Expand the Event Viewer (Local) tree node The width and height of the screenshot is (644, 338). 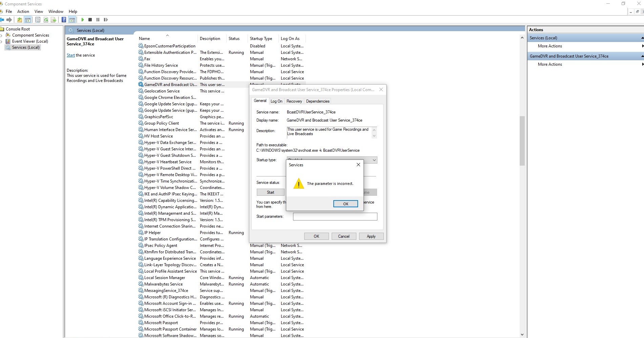click(2, 41)
